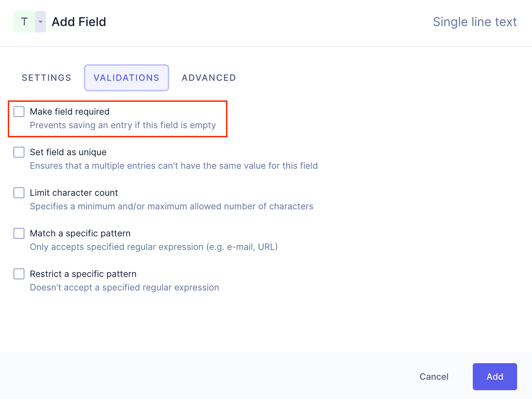This screenshot has height=399, width=532.
Task: Enable the Set field as unique checkbox
Action: 19,152
